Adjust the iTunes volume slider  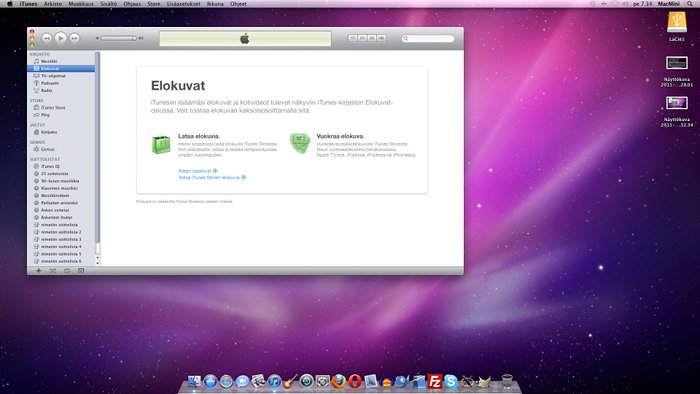coord(119,38)
